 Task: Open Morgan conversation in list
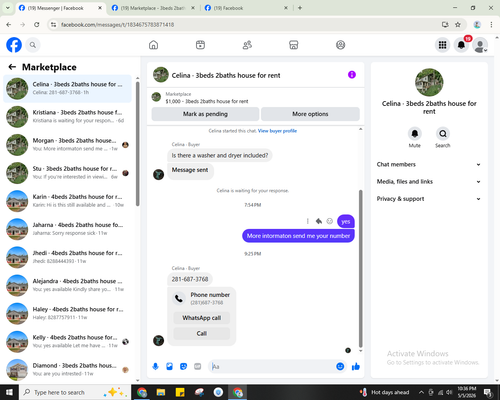coord(67,145)
